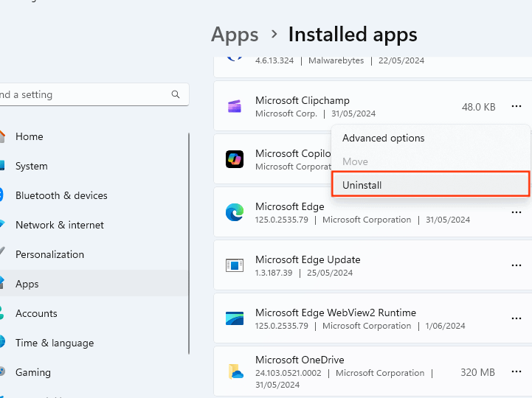Click the Microsoft Edge app icon

[235, 212]
